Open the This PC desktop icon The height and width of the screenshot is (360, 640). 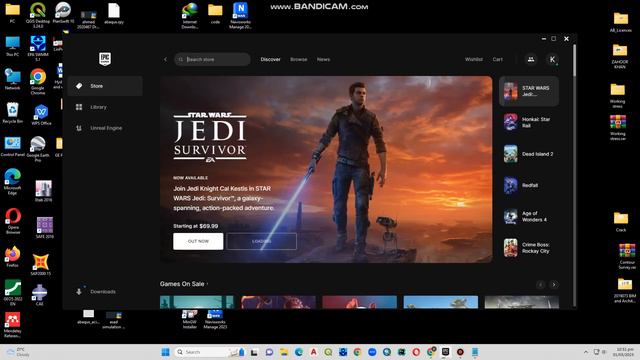[12, 46]
